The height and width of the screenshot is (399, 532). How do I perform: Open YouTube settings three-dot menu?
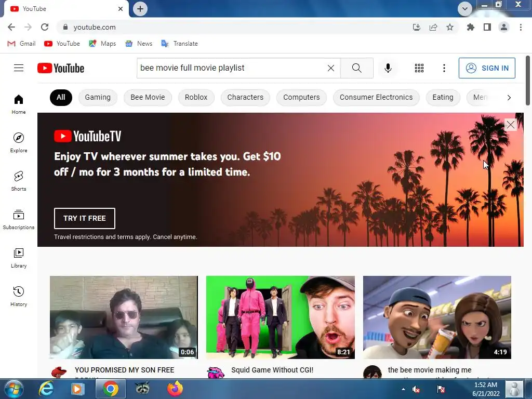[x=444, y=68]
